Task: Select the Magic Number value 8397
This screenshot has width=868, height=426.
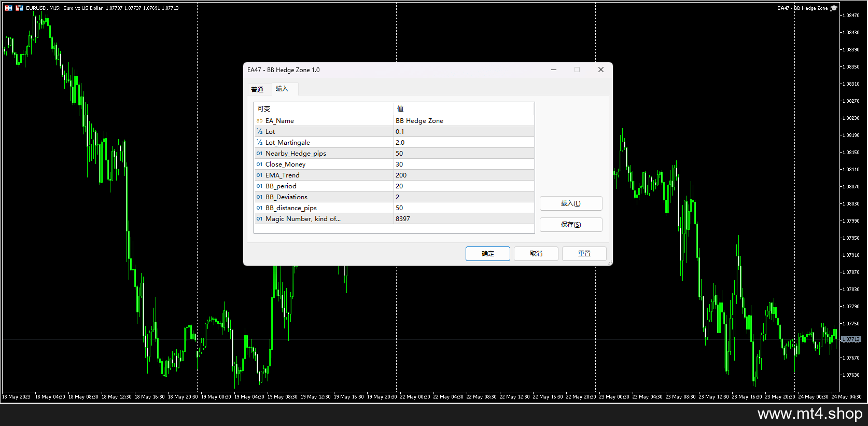Action: click(403, 219)
